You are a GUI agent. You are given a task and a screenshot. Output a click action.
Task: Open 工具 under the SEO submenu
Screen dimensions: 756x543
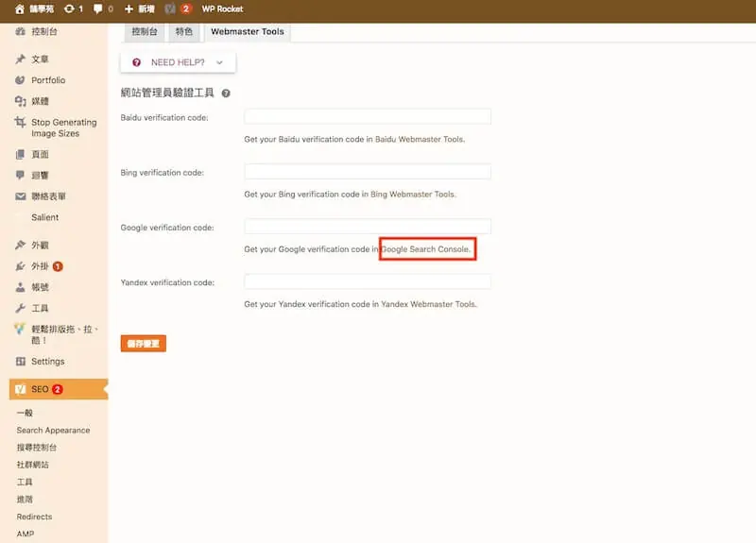[x=25, y=482]
